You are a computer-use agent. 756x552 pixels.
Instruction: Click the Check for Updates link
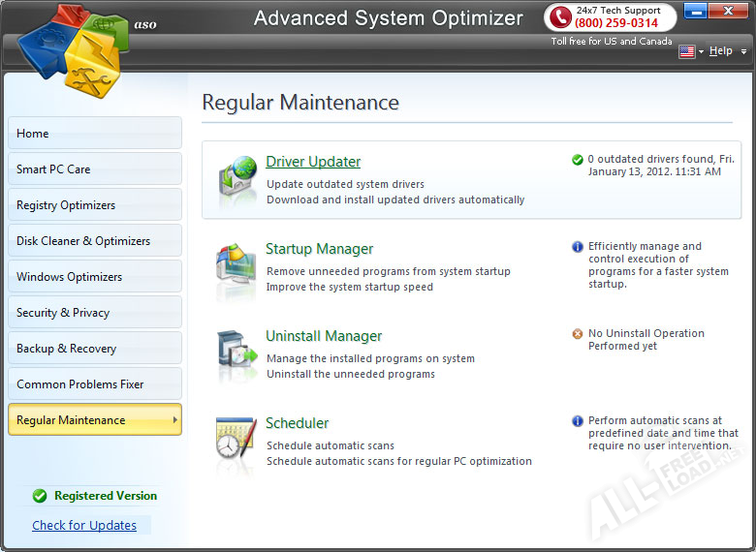(84, 526)
